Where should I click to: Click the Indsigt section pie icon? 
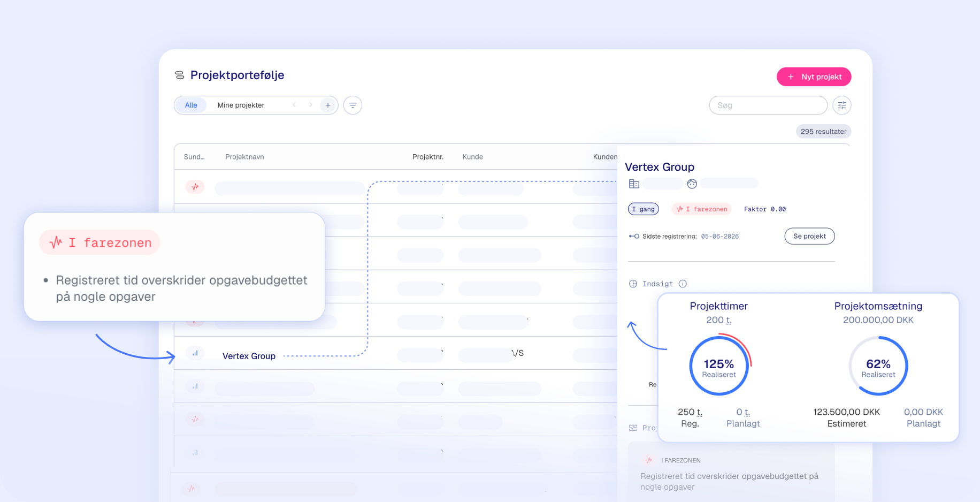tap(633, 284)
